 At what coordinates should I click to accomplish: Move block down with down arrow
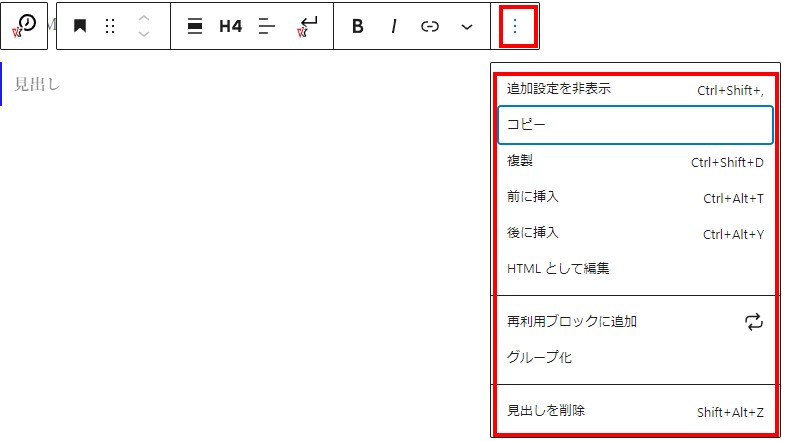coord(144,35)
